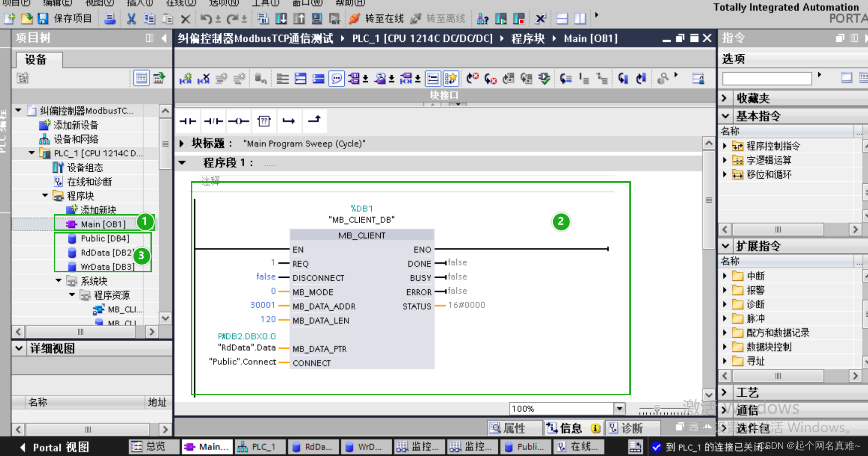The height and width of the screenshot is (456, 868).
Task: Insert a normally closed contact
Action: [x=213, y=121]
